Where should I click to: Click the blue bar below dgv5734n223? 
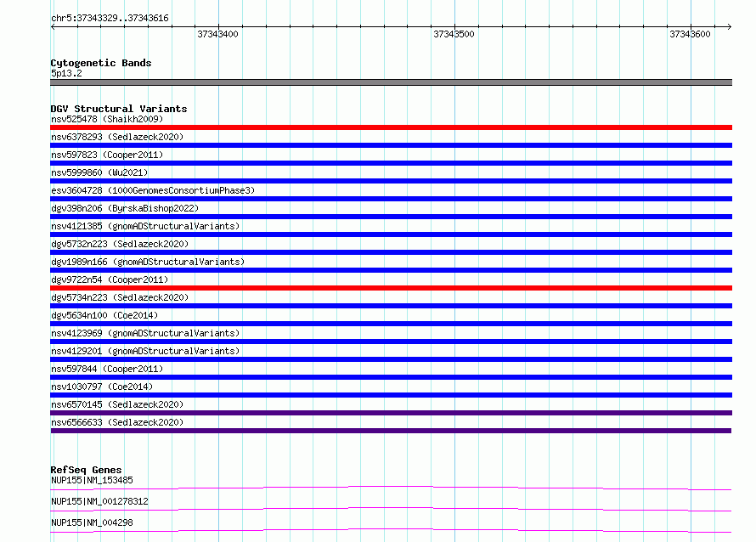[x=391, y=306]
